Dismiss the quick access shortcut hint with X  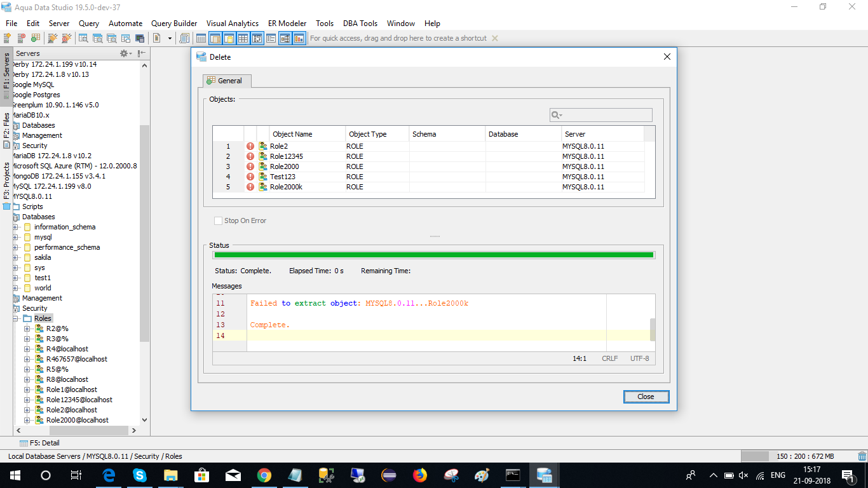click(495, 38)
